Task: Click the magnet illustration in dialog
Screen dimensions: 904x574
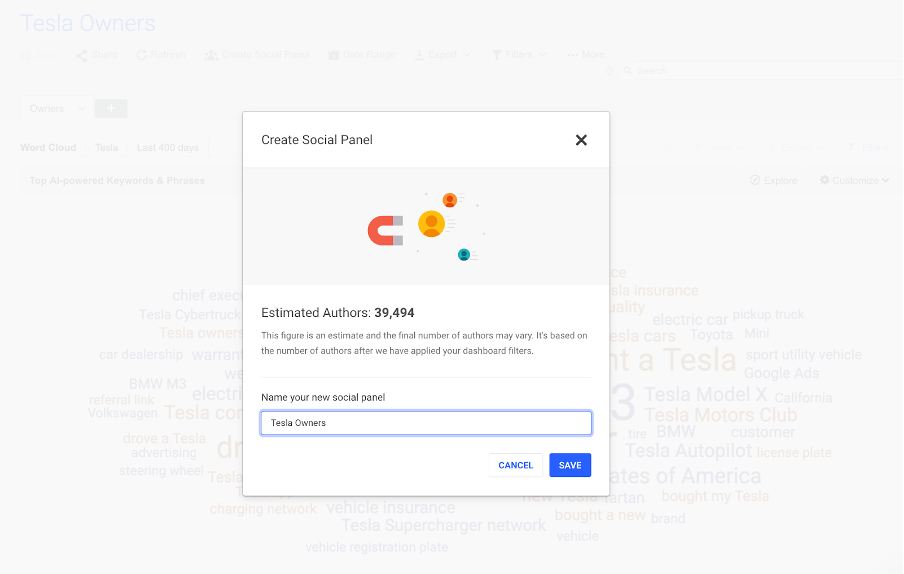Action: point(385,231)
